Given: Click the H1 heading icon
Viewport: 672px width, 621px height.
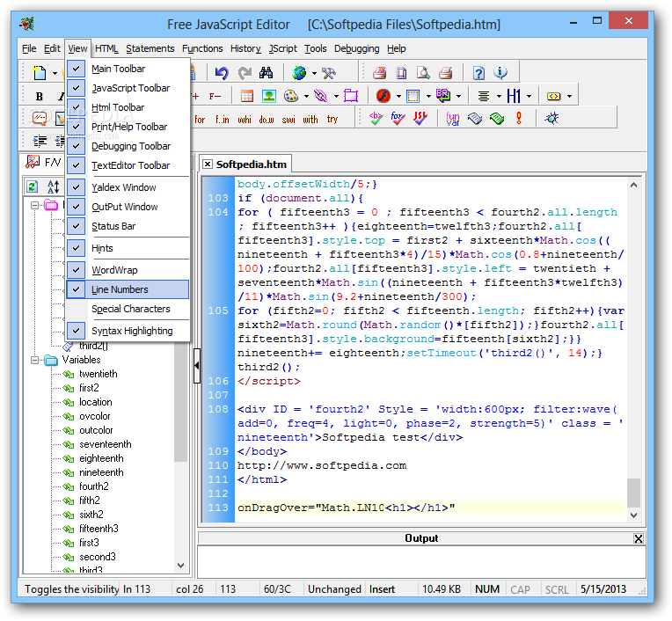Looking at the screenshot, I should pyautogui.click(x=514, y=96).
